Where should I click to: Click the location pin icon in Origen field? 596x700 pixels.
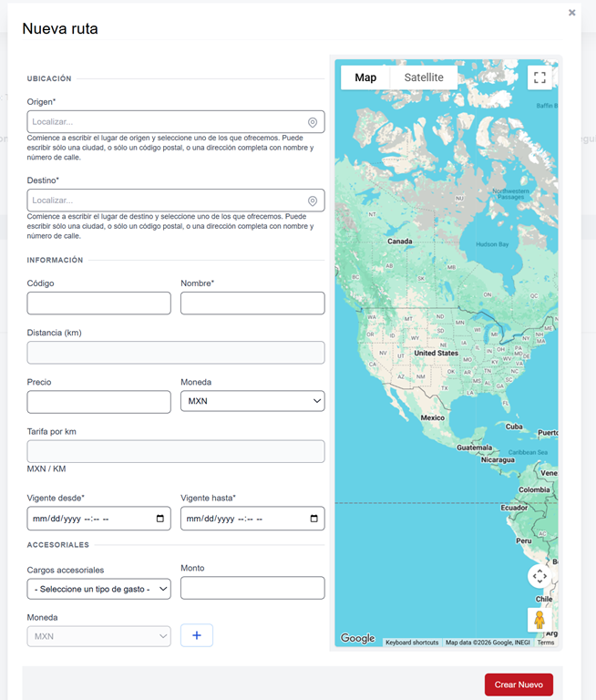pos(313,122)
